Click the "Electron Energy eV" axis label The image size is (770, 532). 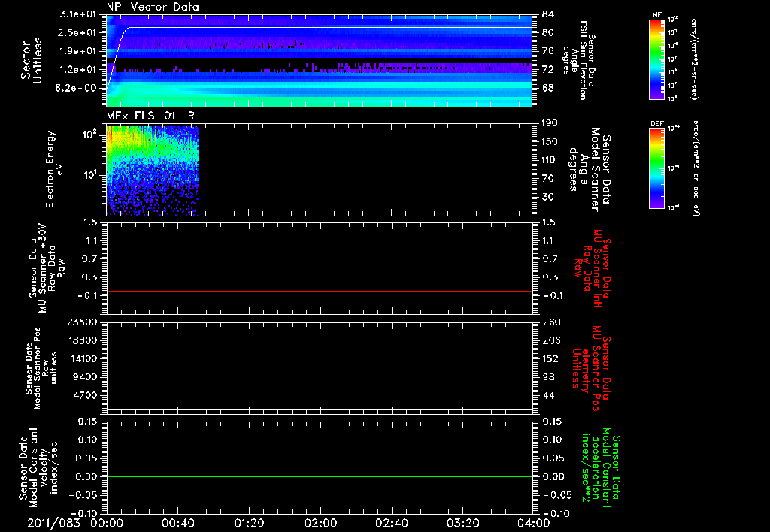(x=54, y=170)
